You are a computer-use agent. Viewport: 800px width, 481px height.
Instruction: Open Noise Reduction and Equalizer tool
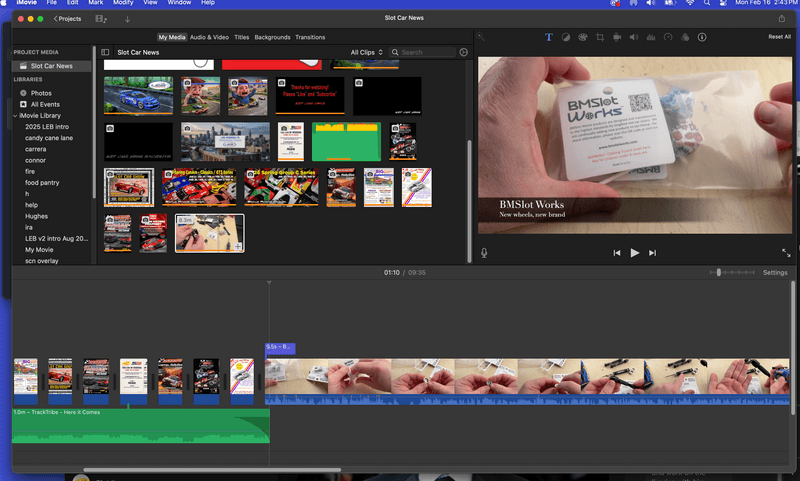point(651,37)
